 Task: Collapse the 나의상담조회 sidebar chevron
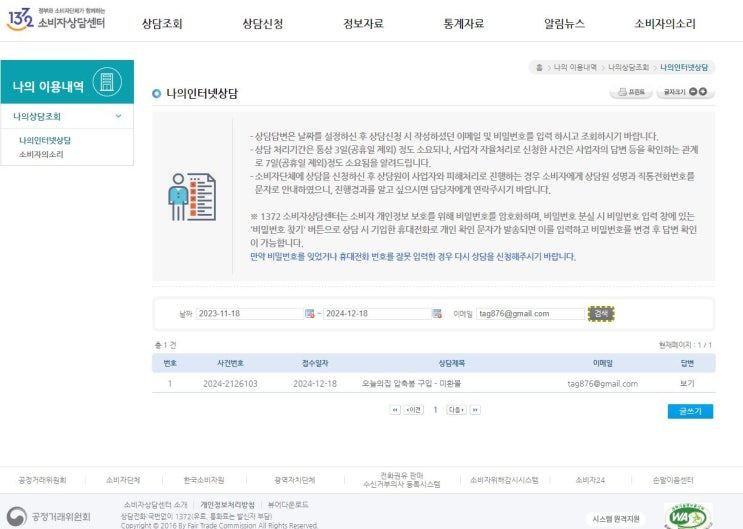click(118, 116)
